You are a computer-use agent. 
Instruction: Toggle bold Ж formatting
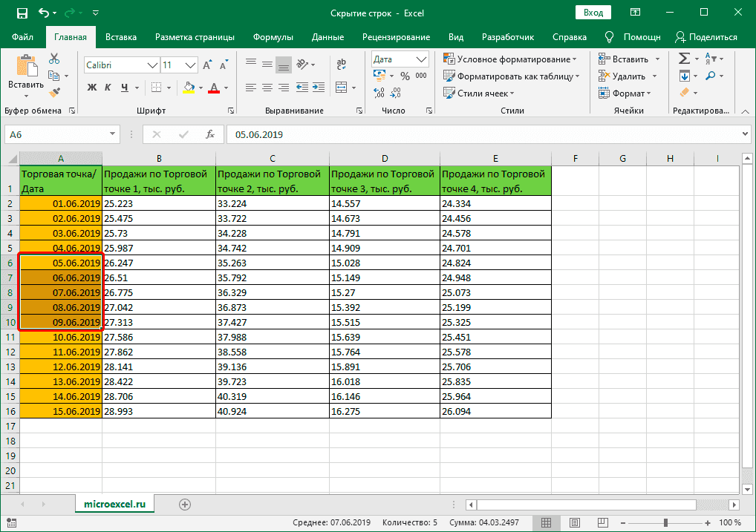point(92,88)
